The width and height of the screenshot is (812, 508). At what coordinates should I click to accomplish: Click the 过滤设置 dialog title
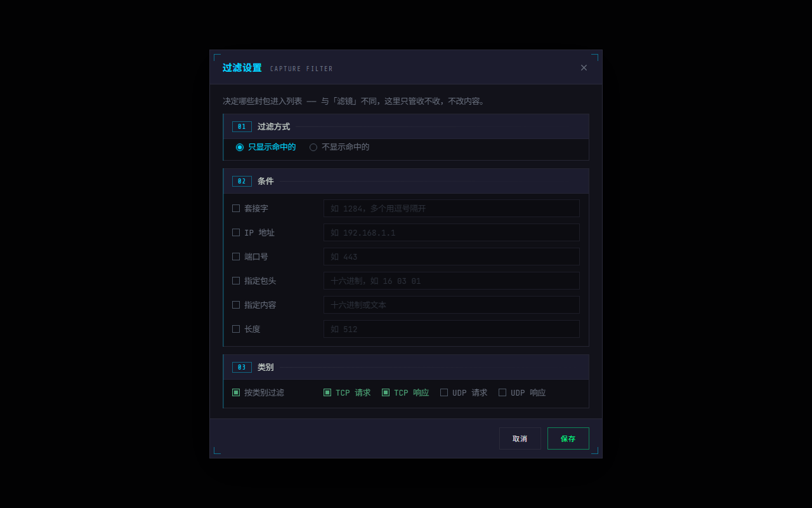(242, 68)
